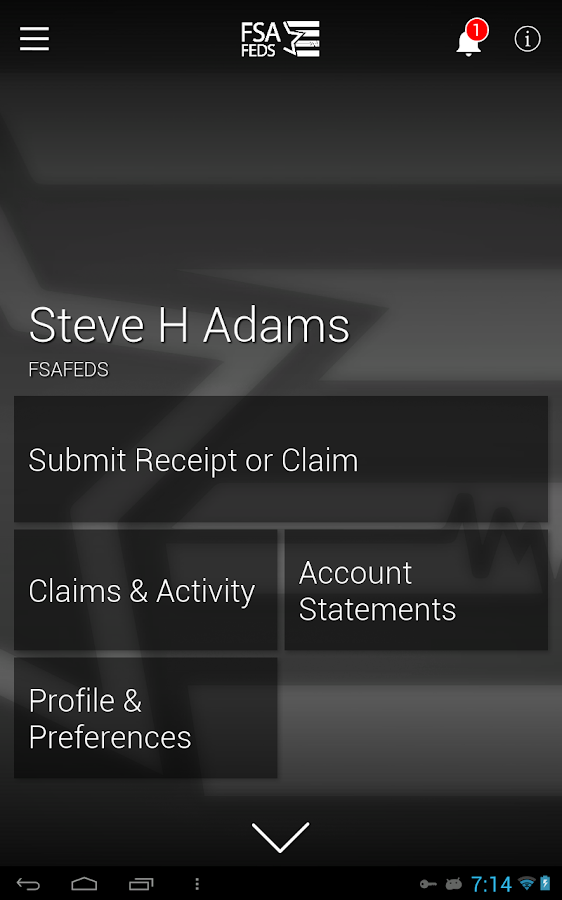562x900 pixels.
Task: Tap the FSAFEDS label under the name
Action: [68, 370]
